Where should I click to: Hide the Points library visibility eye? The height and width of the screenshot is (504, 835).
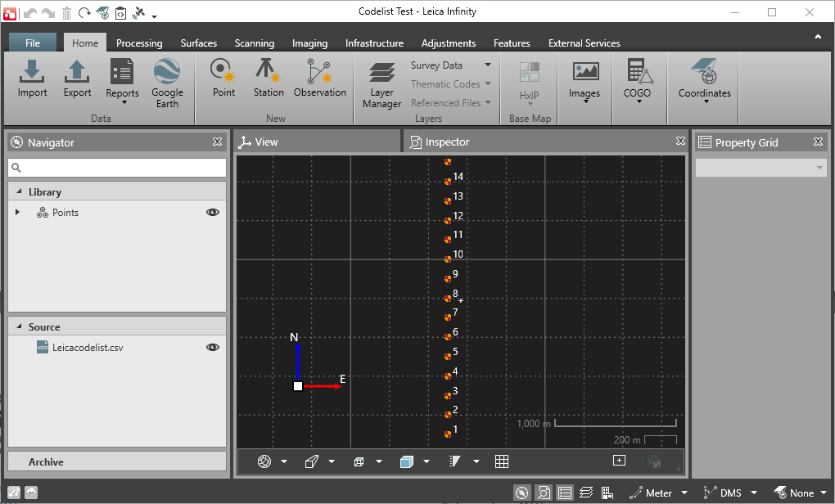click(x=213, y=212)
